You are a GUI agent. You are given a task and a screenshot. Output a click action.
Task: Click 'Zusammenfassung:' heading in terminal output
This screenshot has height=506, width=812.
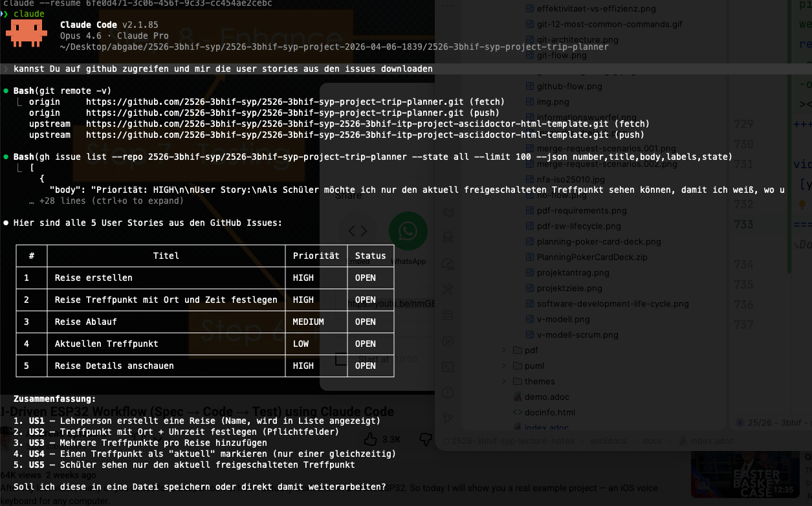(55, 399)
